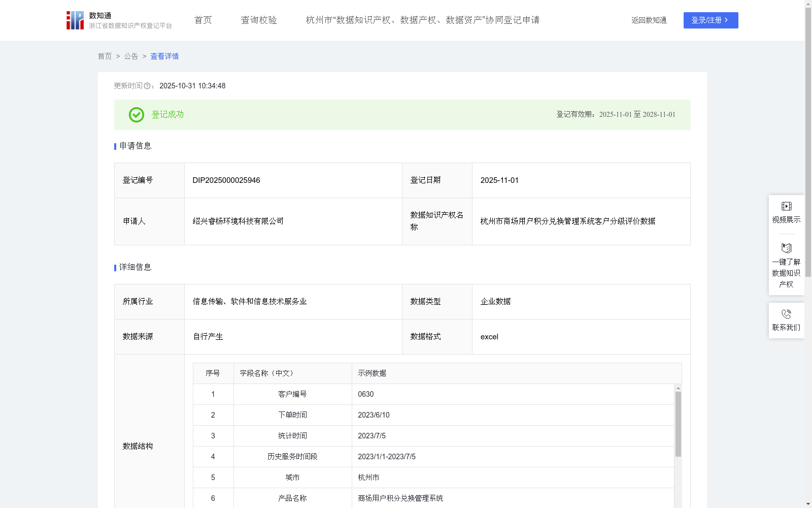The height and width of the screenshot is (508, 812).
Task: Click the 数知通 platform logo
Action: pyautogui.click(x=119, y=20)
